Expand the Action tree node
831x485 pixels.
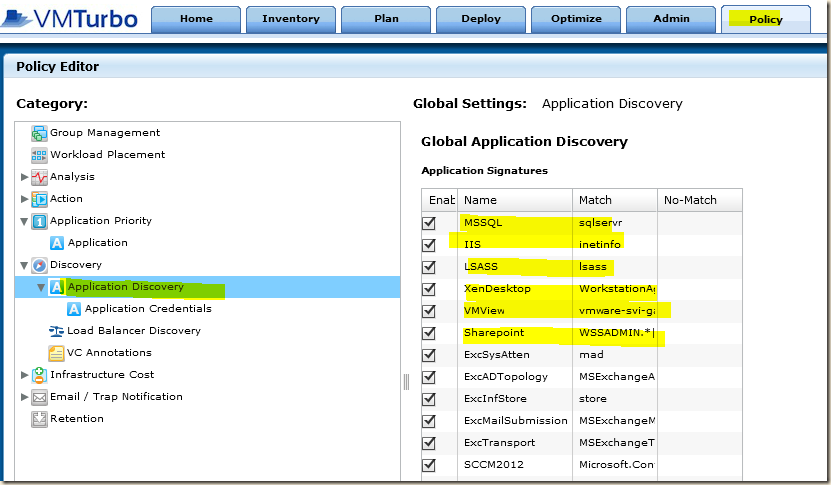(24, 199)
